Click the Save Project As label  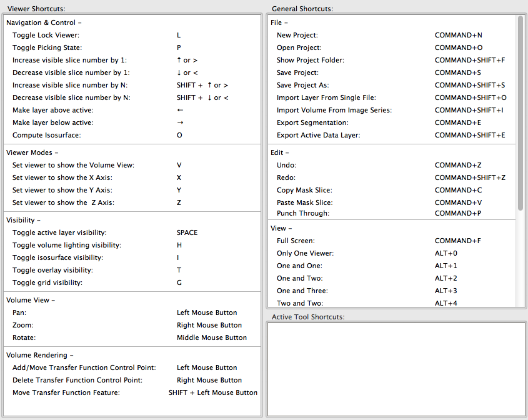point(302,85)
